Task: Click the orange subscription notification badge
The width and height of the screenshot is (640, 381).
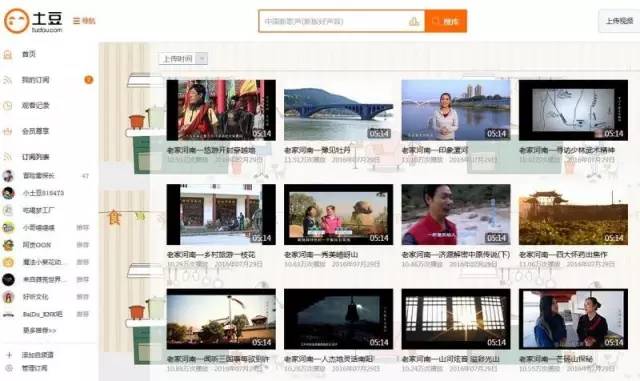Action: (89, 80)
